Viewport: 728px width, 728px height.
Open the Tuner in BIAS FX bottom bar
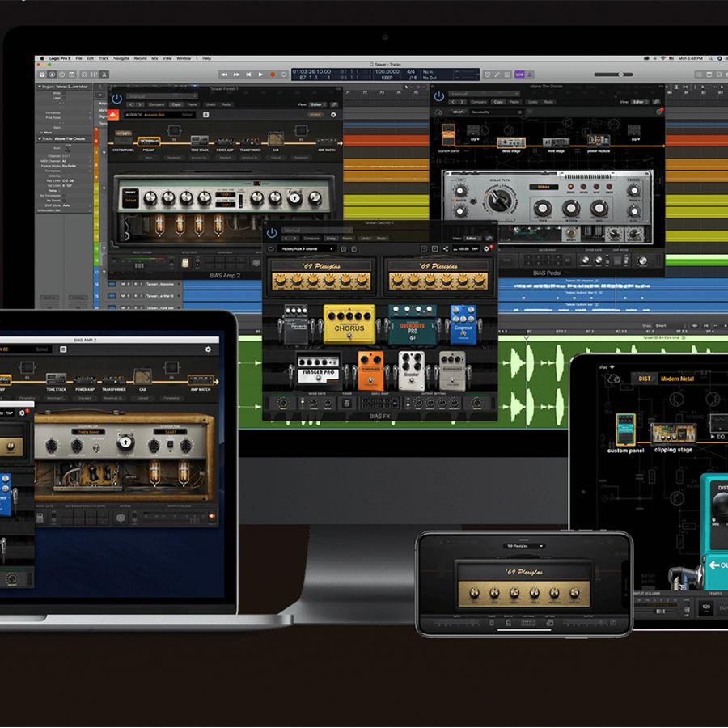(x=346, y=403)
